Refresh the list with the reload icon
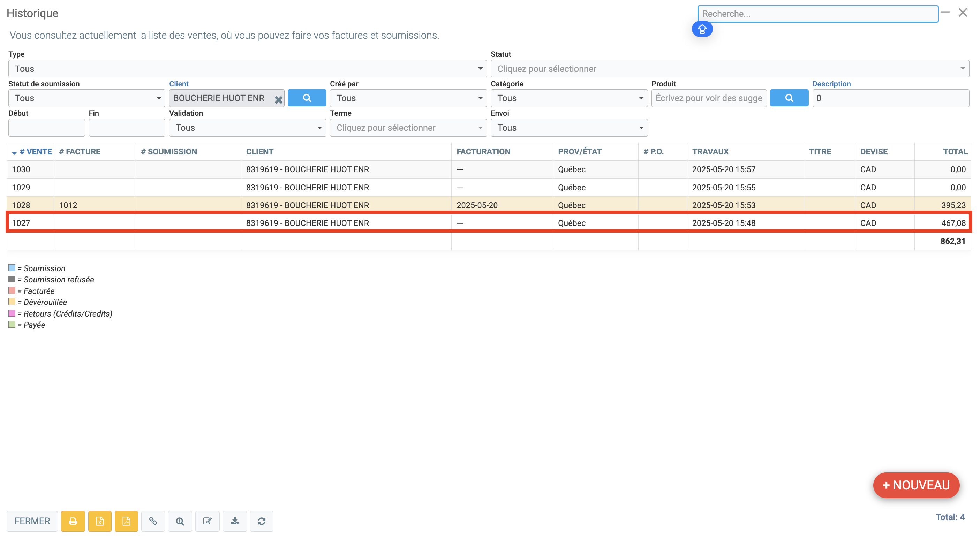Screen dimensions: 980x539 click(261, 521)
